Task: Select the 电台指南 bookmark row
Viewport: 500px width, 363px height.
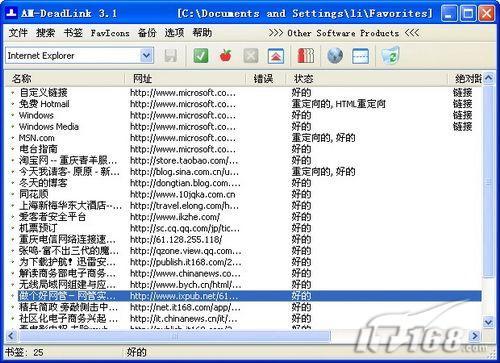Action: click(243, 149)
